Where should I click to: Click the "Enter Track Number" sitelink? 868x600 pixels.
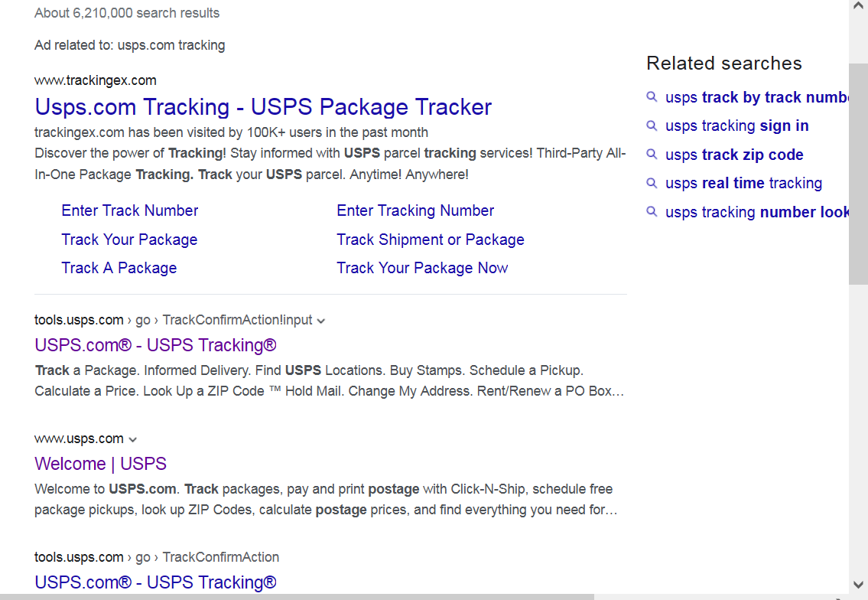(129, 210)
